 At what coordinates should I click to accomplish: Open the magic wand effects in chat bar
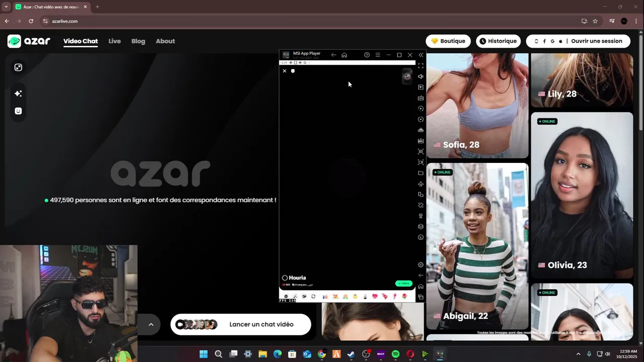coord(295,297)
